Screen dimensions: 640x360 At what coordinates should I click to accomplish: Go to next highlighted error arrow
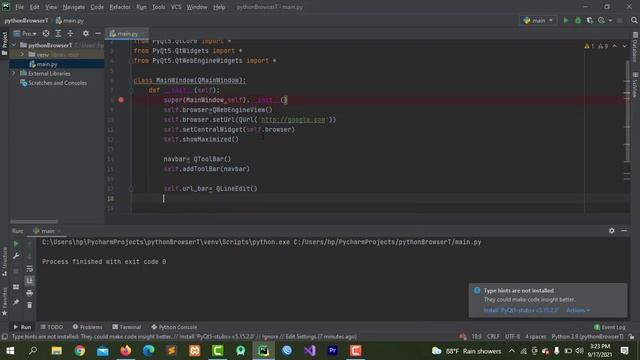click(x=624, y=46)
